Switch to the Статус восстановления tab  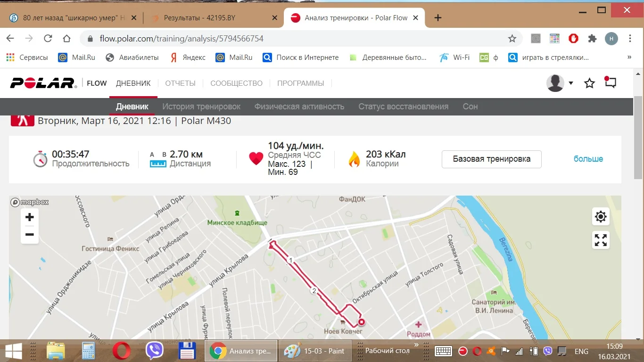coord(403,107)
